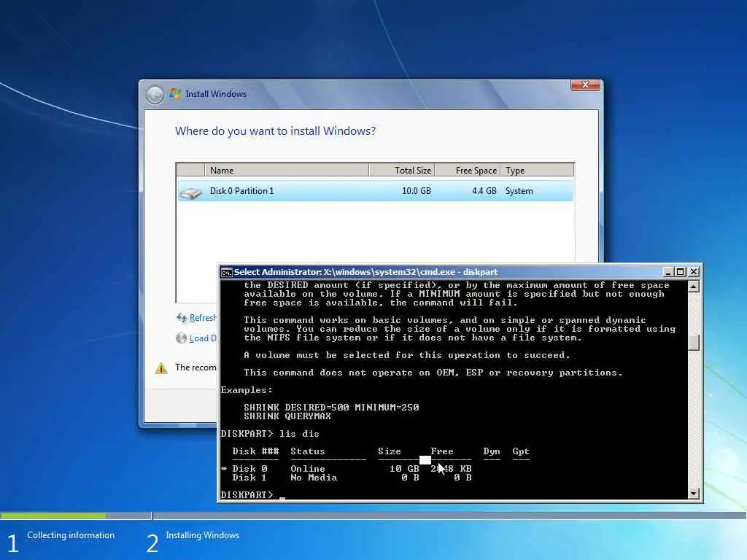This screenshot has width=747, height=560.
Task: Click the Collecting information progress bar
Action: (76, 516)
